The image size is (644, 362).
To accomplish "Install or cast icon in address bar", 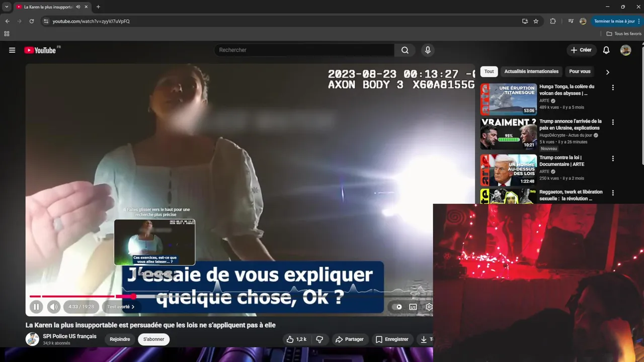I will (525, 21).
